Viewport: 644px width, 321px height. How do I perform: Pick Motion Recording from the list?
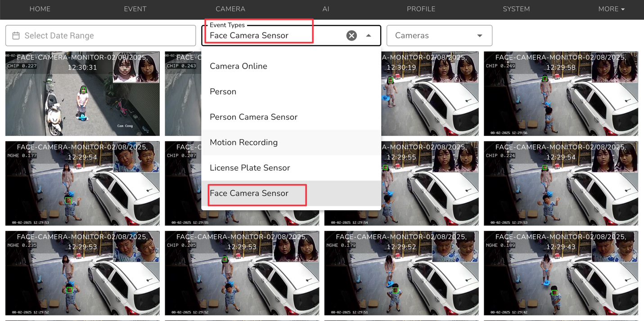tap(243, 142)
